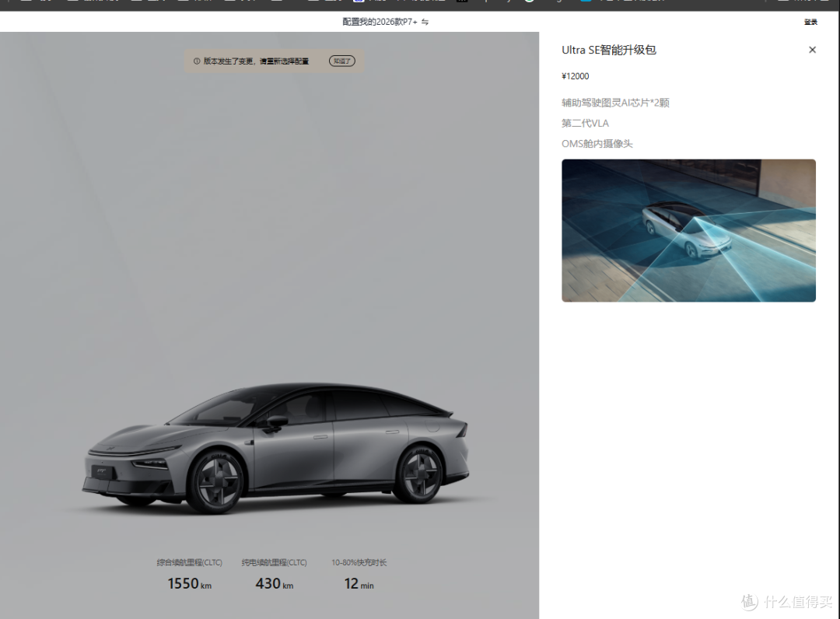
Task: Close the Ultra SE智能升级包 panel
Action: point(812,50)
